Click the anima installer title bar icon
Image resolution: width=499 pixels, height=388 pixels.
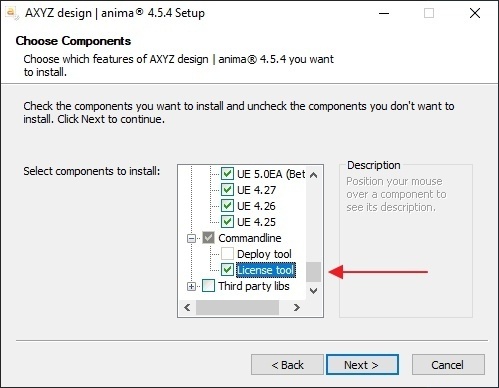12,14
